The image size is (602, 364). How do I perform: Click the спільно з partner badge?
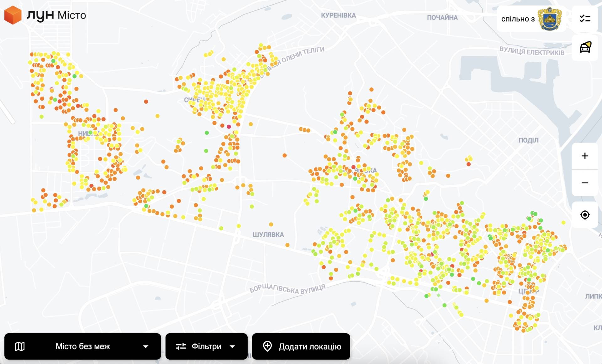coord(518,19)
